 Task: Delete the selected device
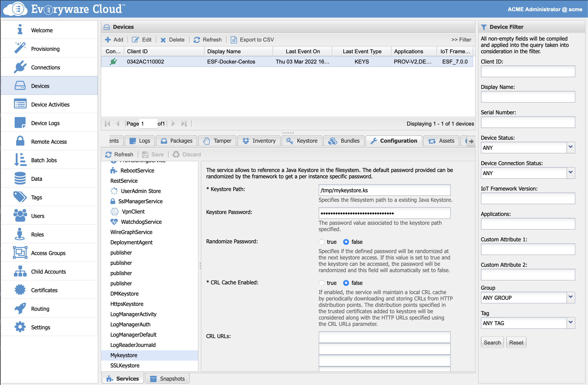coord(173,40)
